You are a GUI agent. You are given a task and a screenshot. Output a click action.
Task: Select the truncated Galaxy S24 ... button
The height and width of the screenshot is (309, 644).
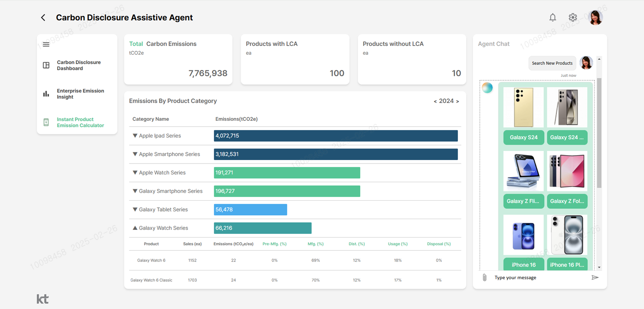click(x=567, y=137)
